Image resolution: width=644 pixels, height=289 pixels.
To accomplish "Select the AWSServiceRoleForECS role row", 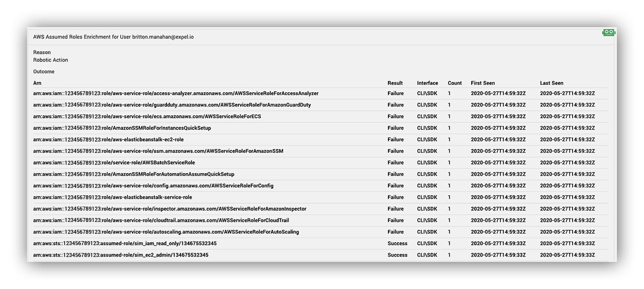I will pyautogui.click(x=321, y=117).
